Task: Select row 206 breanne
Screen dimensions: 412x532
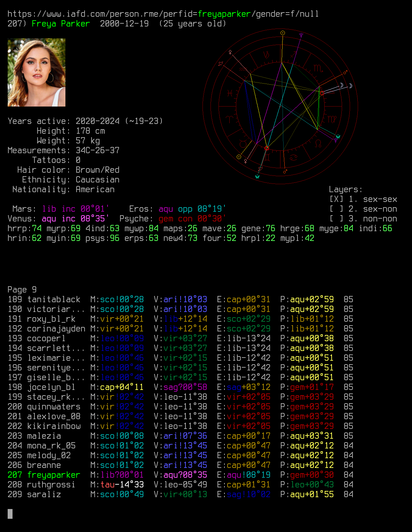Action: (x=180, y=465)
